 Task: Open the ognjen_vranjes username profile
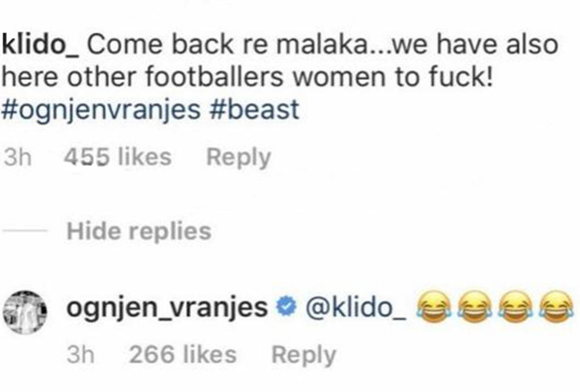click(167, 309)
